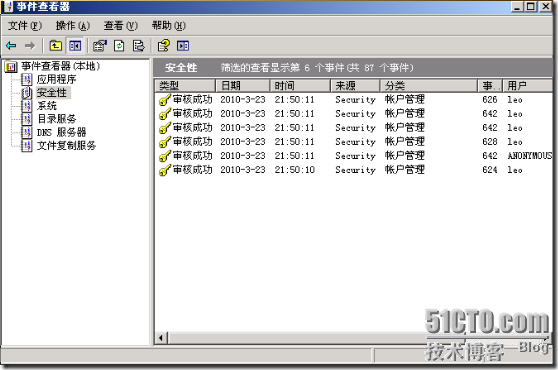The width and height of the screenshot is (558, 370).
Task: Select 系统 log in the tree
Action: tap(47, 106)
